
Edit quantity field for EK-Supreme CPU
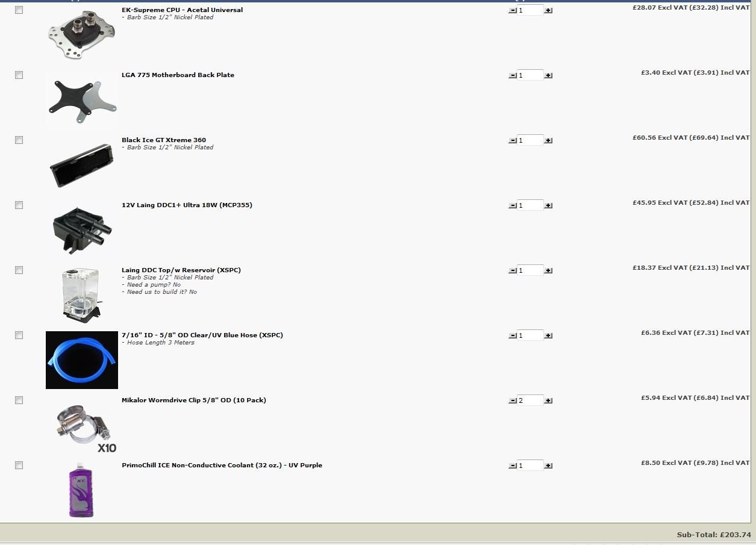pyautogui.click(x=530, y=10)
